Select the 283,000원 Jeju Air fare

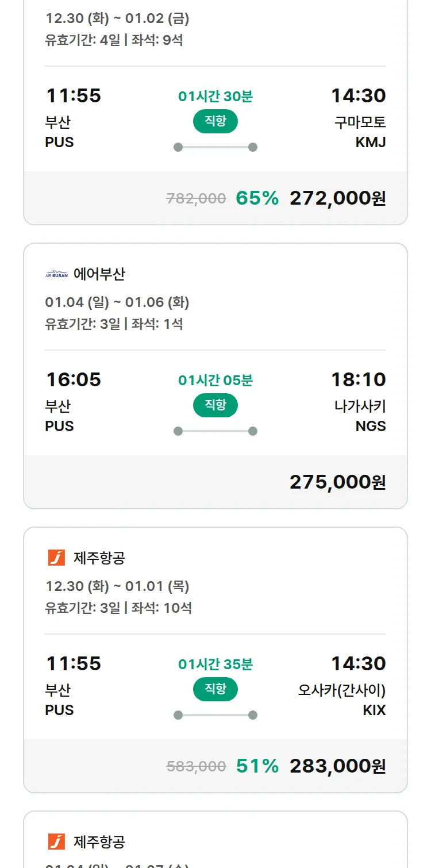pyautogui.click(x=337, y=766)
